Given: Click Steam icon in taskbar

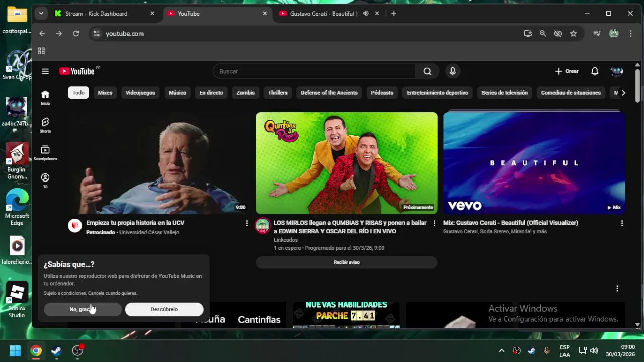Looking at the screenshot, I should point(56,351).
